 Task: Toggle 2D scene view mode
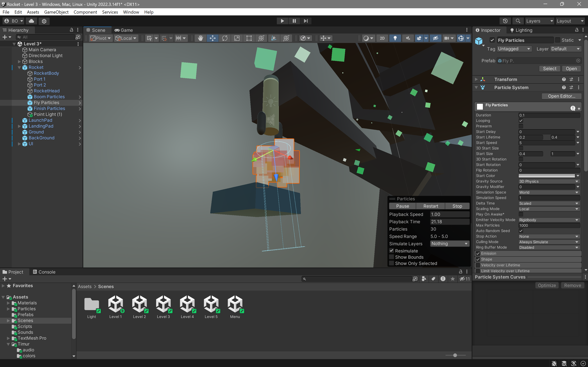(382, 38)
